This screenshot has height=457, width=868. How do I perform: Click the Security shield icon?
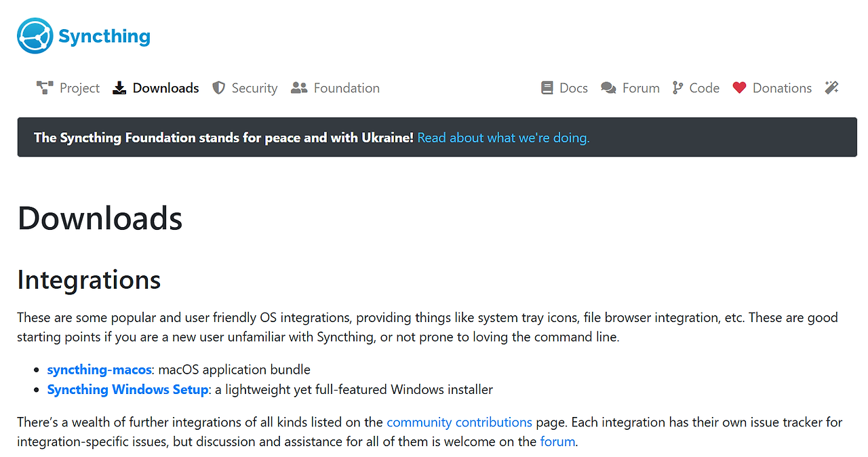[218, 88]
